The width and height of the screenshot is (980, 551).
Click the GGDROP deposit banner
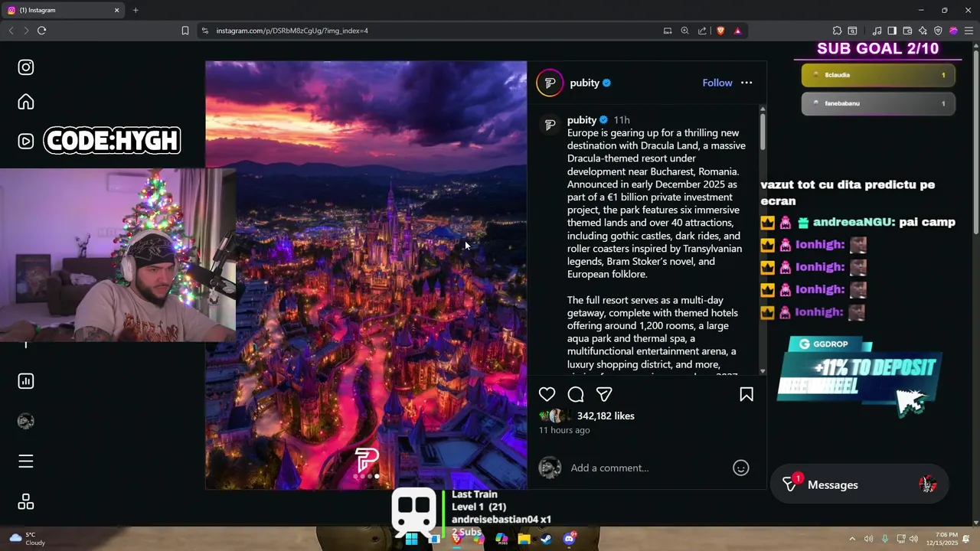pyautogui.click(x=859, y=377)
